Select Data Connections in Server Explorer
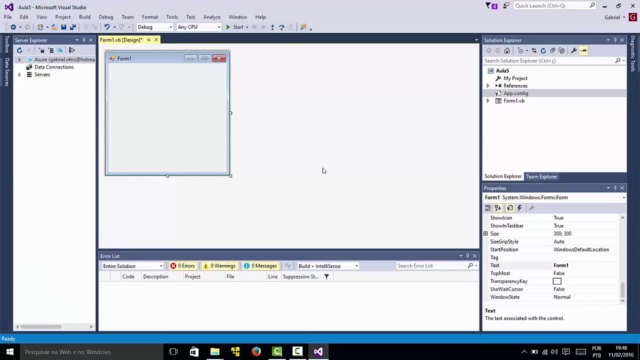The image size is (640, 360). click(54, 67)
